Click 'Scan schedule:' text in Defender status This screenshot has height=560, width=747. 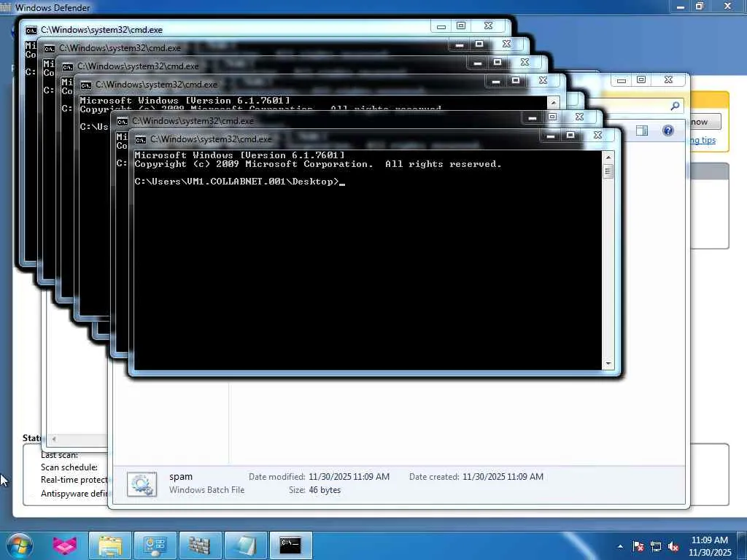[69, 467]
